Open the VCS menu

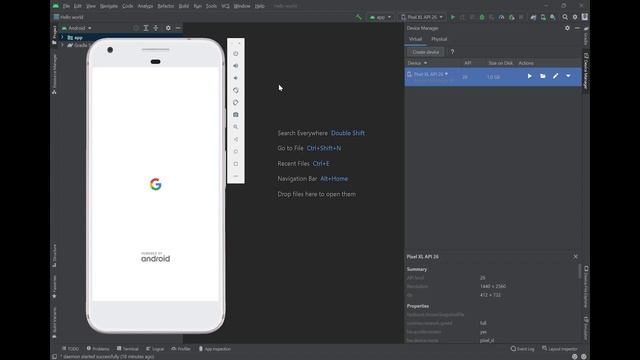[225, 6]
